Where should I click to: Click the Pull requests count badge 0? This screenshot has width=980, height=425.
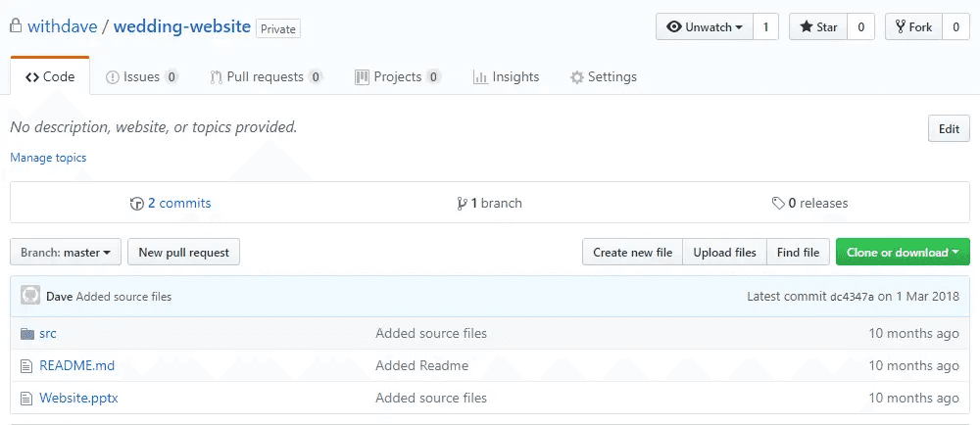(x=316, y=77)
